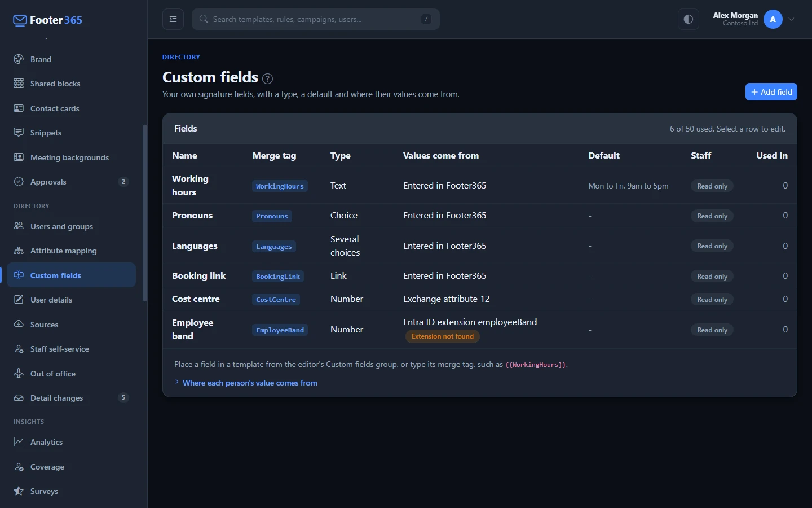This screenshot has height=508, width=812.
Task: Click the Pronouns merge tag chip
Action: [x=272, y=216]
